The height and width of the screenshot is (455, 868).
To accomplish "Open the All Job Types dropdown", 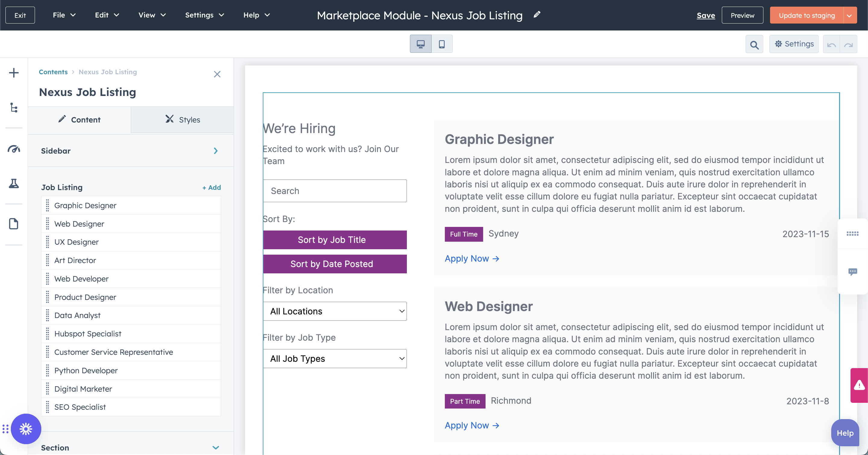I will click(x=335, y=358).
